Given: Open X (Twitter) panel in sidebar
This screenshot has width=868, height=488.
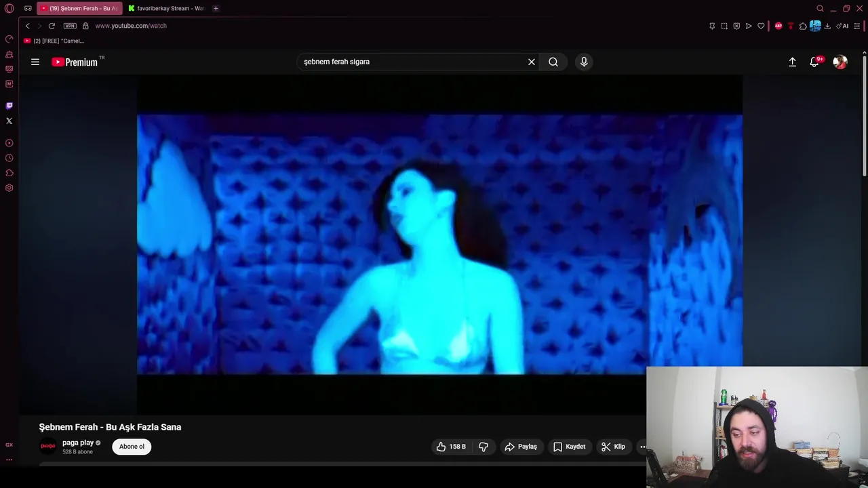Looking at the screenshot, I should click(x=9, y=121).
